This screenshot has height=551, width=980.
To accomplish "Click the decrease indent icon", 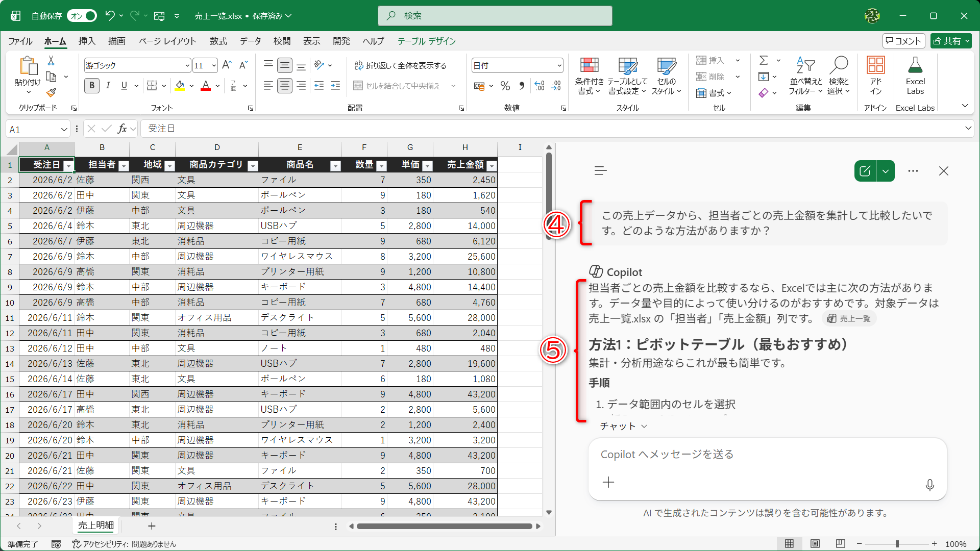I will tap(319, 86).
